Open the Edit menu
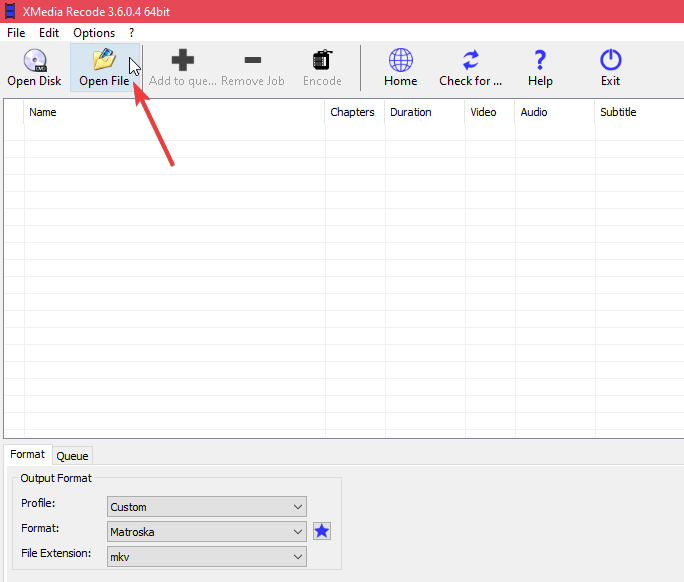Image resolution: width=684 pixels, height=582 pixels. tap(49, 33)
